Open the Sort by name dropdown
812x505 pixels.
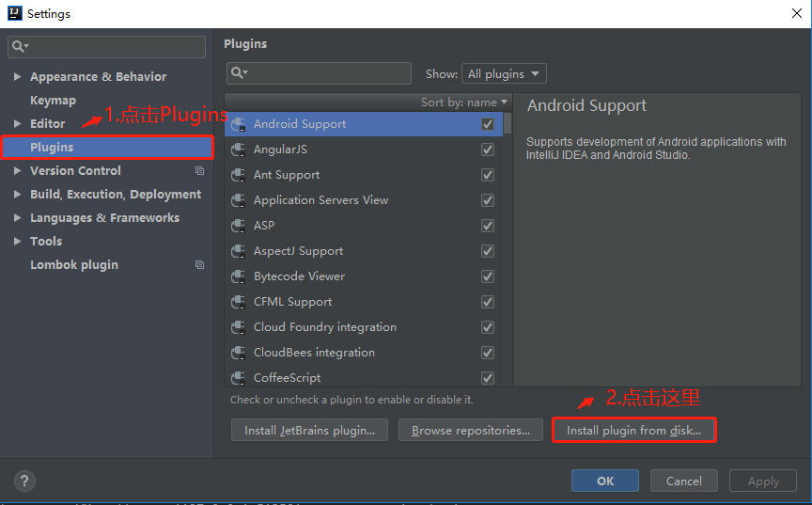tap(464, 103)
